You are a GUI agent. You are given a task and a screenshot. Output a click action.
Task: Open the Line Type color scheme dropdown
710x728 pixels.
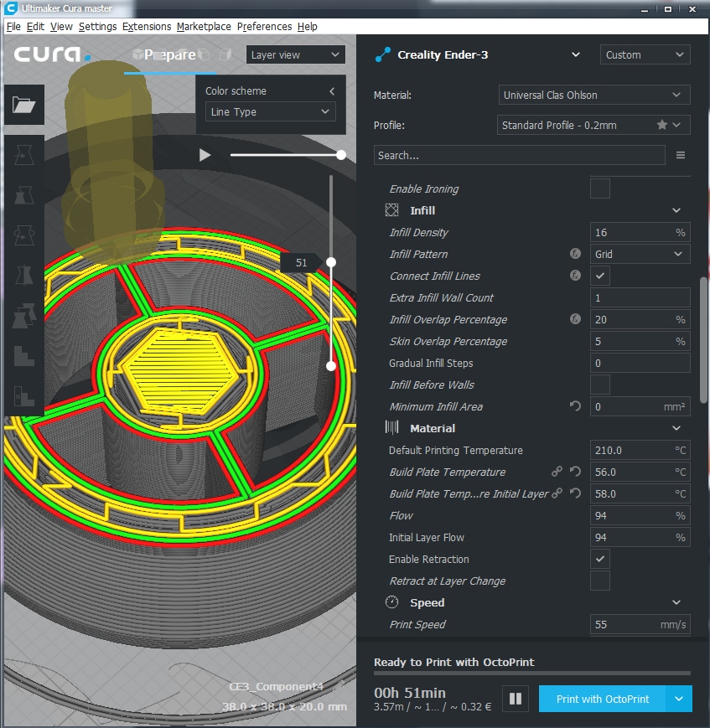click(271, 112)
